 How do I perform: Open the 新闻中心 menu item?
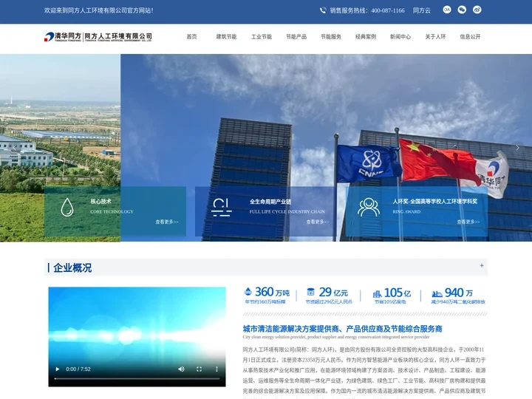tap(400, 37)
